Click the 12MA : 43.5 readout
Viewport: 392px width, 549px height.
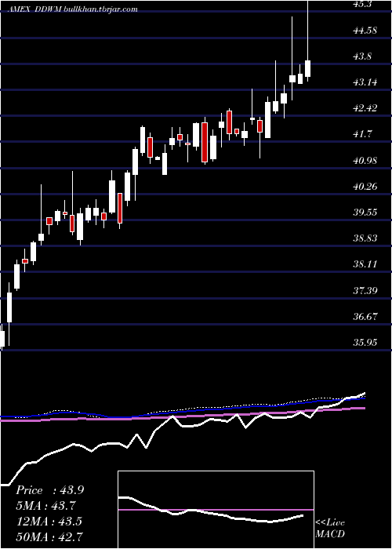click(x=49, y=521)
